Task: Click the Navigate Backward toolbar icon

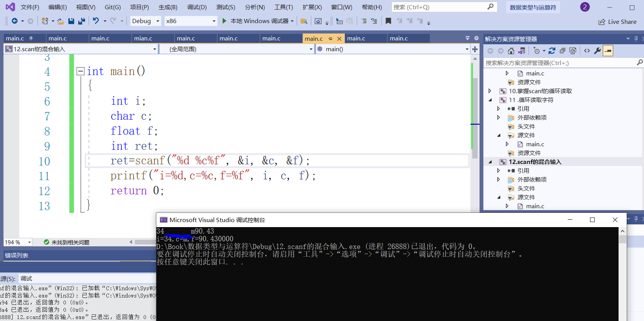Action: pyautogui.click(x=15, y=21)
